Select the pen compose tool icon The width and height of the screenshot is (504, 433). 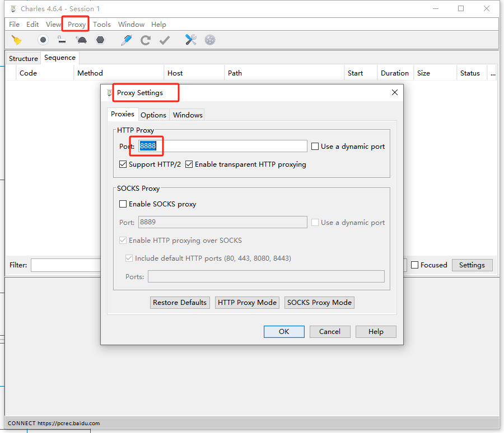click(x=127, y=40)
